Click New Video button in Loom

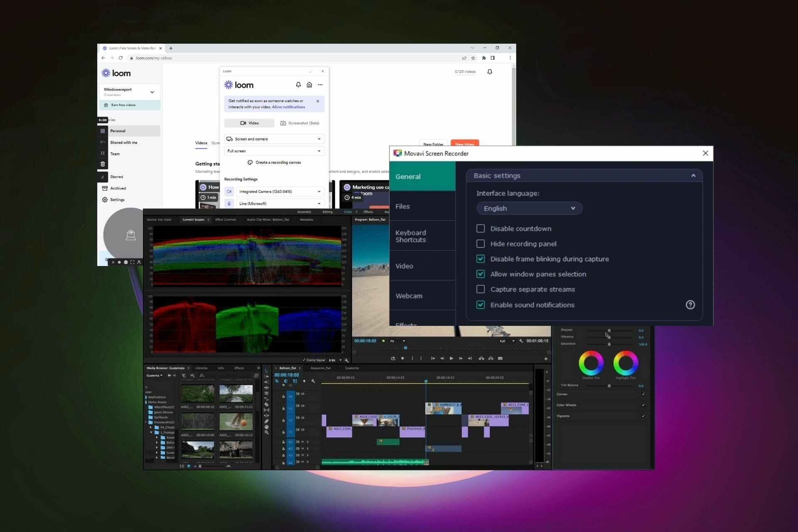[x=465, y=143]
